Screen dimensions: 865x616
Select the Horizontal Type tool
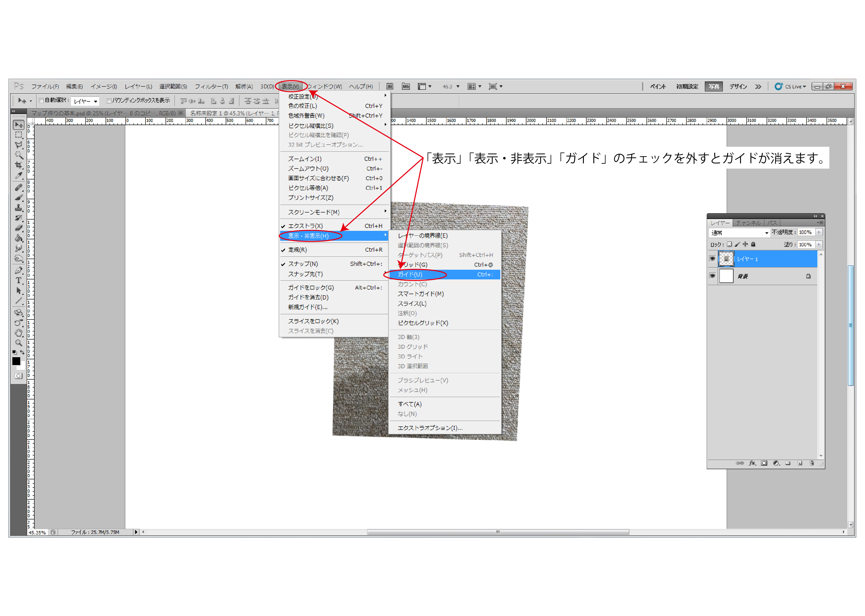[x=18, y=280]
